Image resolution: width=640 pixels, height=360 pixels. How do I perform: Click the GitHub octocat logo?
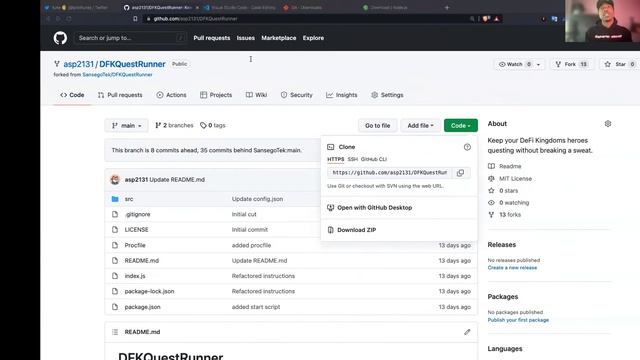[60, 38]
